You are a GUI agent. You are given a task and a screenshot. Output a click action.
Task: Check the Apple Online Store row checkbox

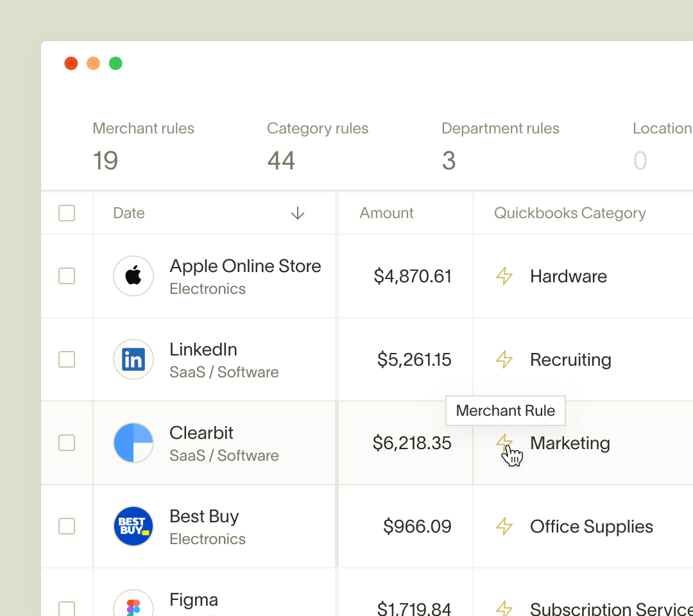(67, 276)
